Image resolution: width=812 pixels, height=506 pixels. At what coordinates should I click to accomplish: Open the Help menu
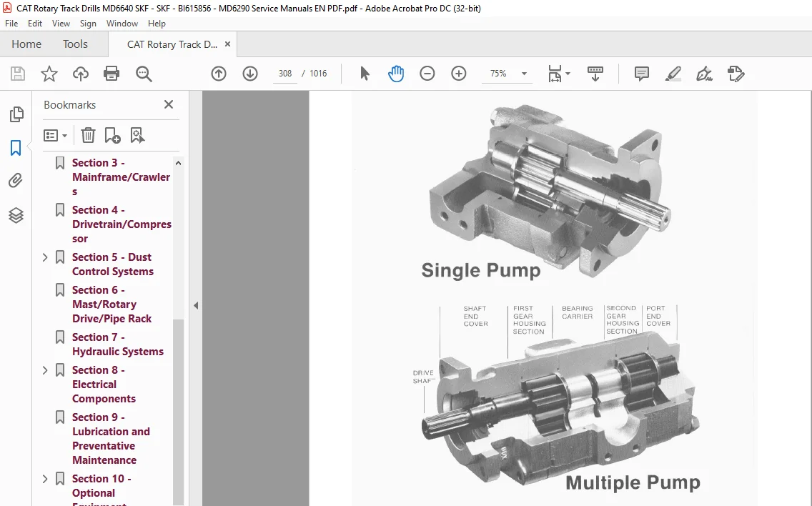(157, 24)
